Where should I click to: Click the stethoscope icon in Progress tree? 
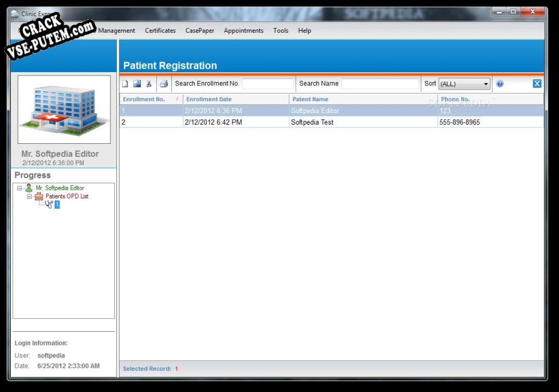coord(49,204)
